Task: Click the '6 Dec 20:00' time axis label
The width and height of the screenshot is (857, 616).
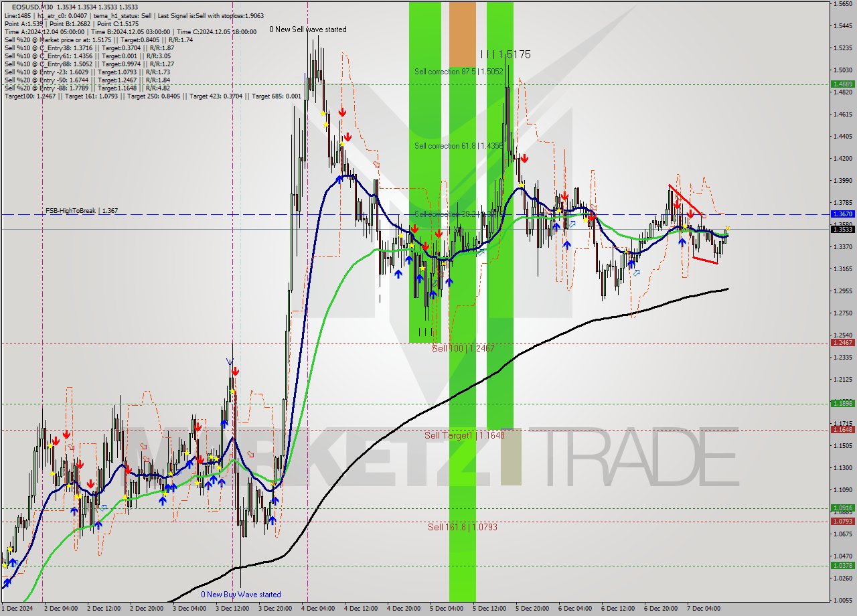Action: pos(661,609)
